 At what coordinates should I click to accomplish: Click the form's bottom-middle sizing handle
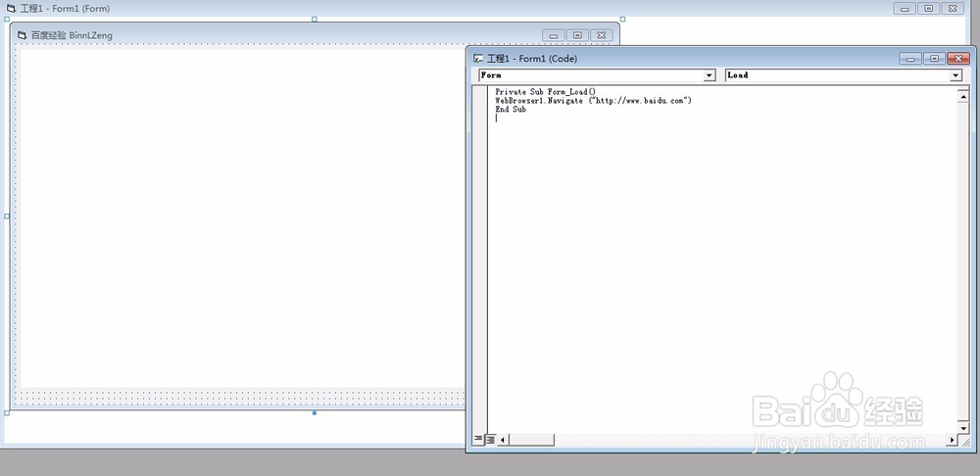point(315,413)
